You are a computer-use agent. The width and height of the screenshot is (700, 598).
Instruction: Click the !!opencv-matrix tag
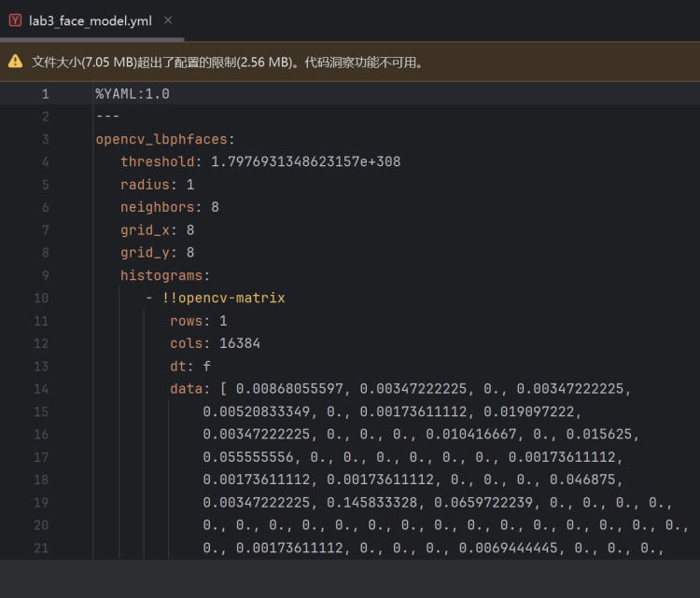click(223, 298)
